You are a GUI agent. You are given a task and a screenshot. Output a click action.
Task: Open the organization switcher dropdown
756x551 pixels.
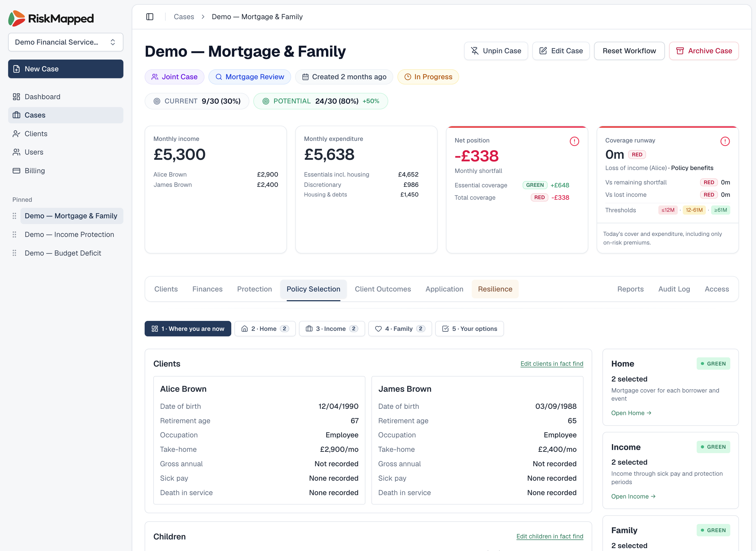pos(66,42)
